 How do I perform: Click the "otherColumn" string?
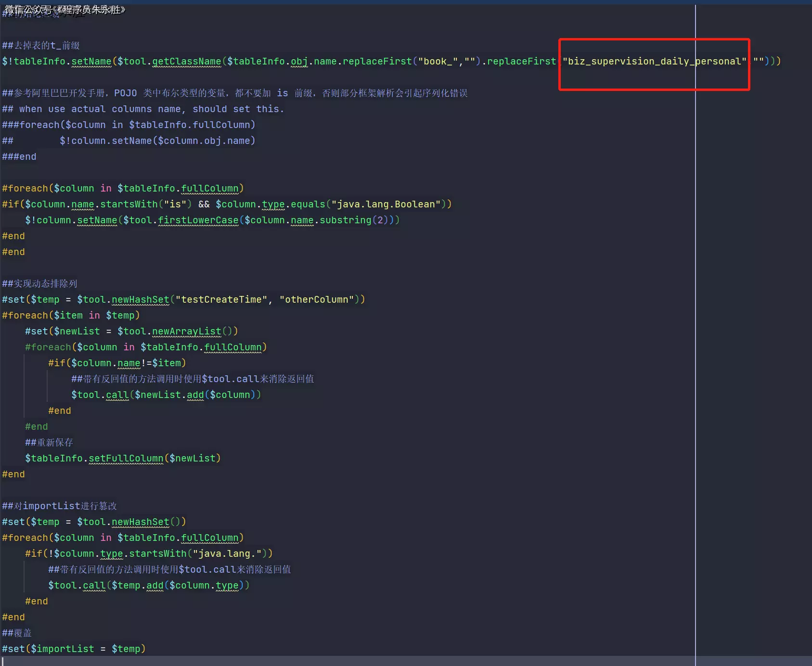click(x=317, y=300)
